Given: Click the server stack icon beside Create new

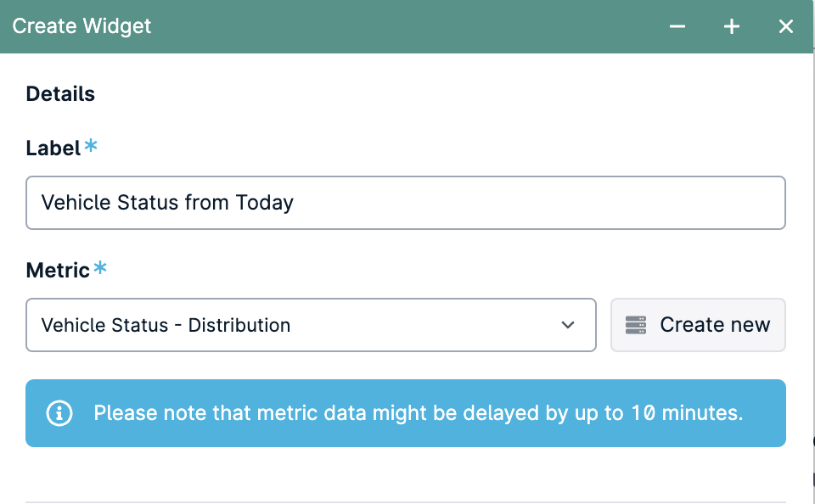Looking at the screenshot, I should coord(636,325).
